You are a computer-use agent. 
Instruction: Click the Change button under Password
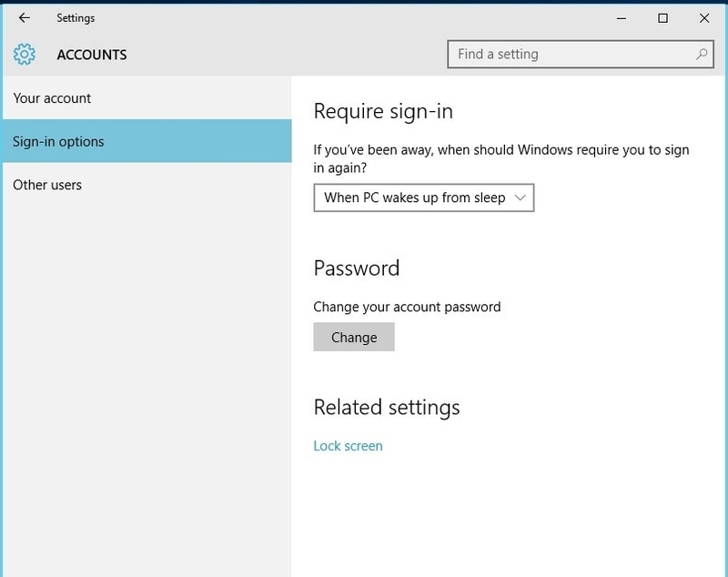pyautogui.click(x=353, y=337)
